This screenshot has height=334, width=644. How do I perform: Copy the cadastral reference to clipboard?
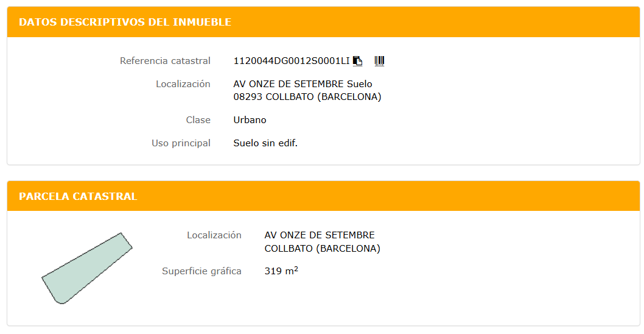(358, 60)
